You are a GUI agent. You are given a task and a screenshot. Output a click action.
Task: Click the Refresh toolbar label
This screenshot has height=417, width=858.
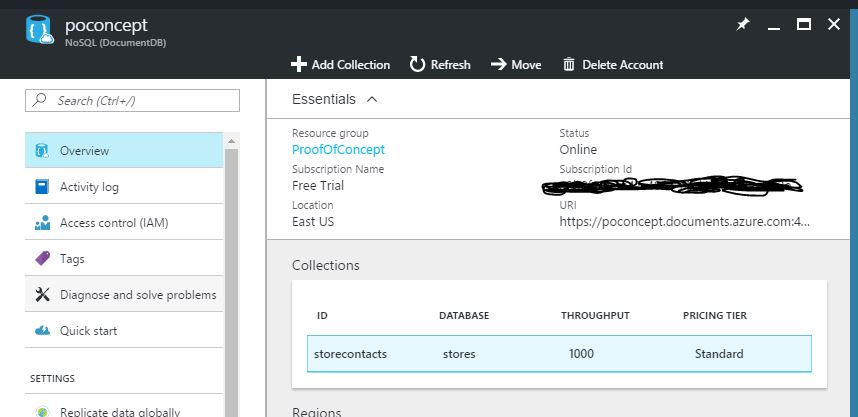450,65
